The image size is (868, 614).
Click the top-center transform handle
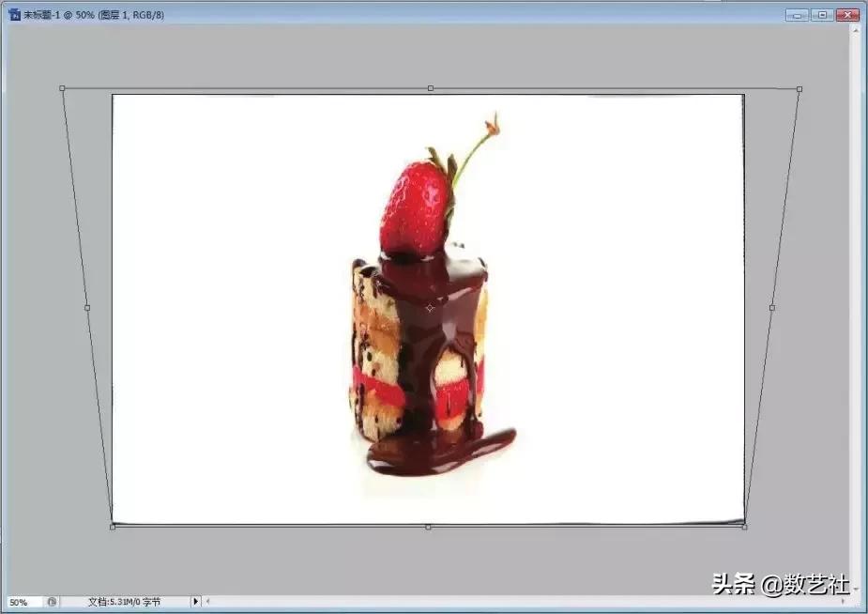(431, 88)
